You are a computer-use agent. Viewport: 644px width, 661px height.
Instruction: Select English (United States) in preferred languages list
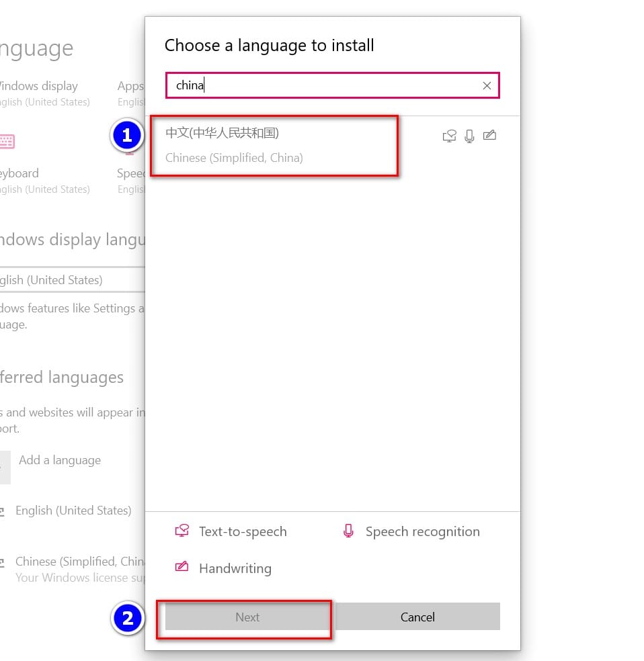pos(73,511)
